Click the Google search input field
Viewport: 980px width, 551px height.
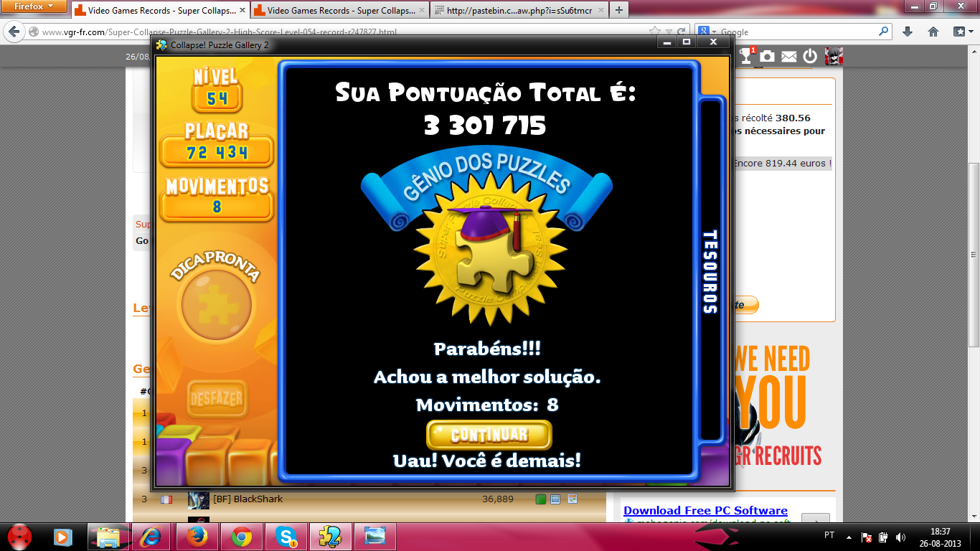[x=796, y=32]
